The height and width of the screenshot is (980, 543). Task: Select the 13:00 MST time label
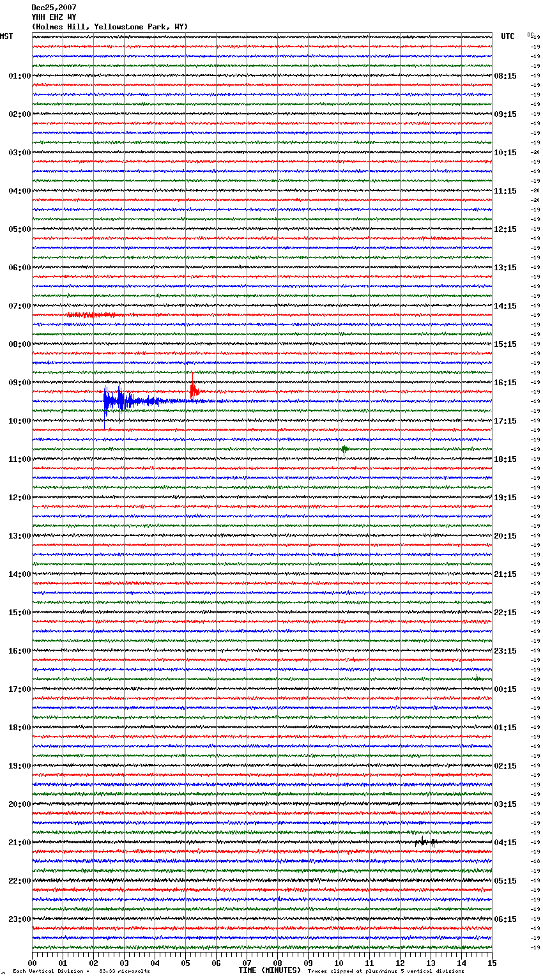(19, 536)
